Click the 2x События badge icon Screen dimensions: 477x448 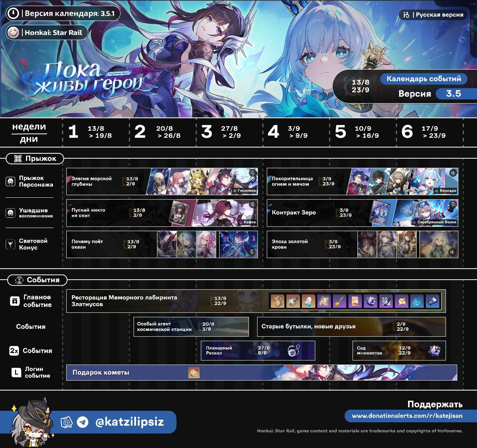tap(14, 351)
